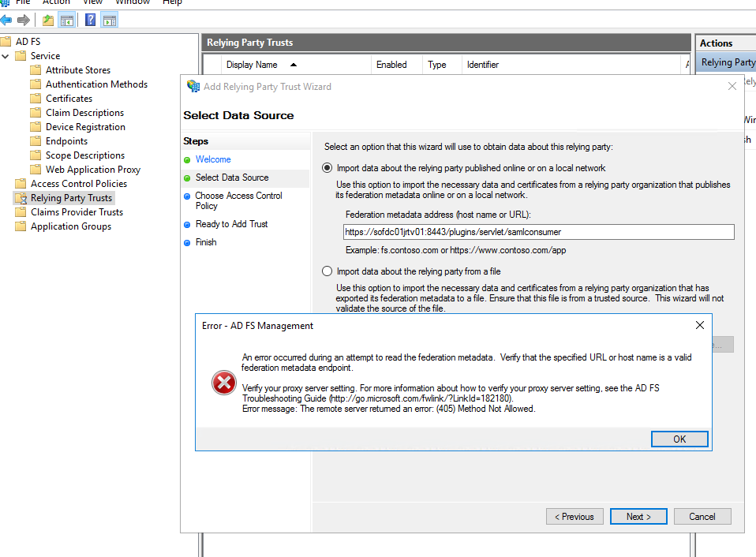Click the Claim Descriptions folder icon
The width and height of the screenshot is (756, 557).
coord(36,113)
